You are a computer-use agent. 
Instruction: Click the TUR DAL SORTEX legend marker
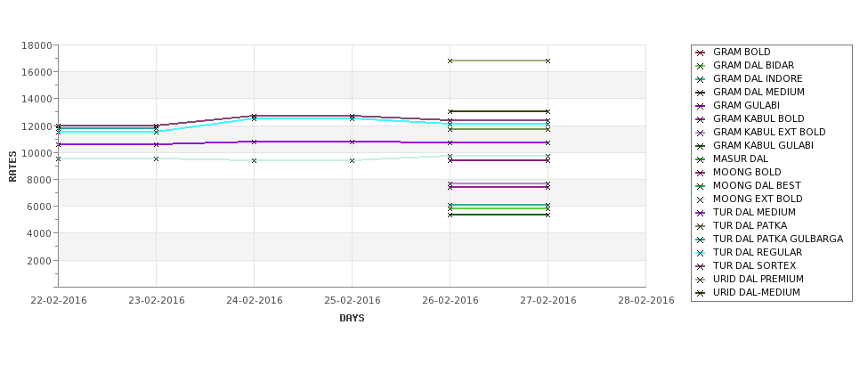(x=701, y=266)
